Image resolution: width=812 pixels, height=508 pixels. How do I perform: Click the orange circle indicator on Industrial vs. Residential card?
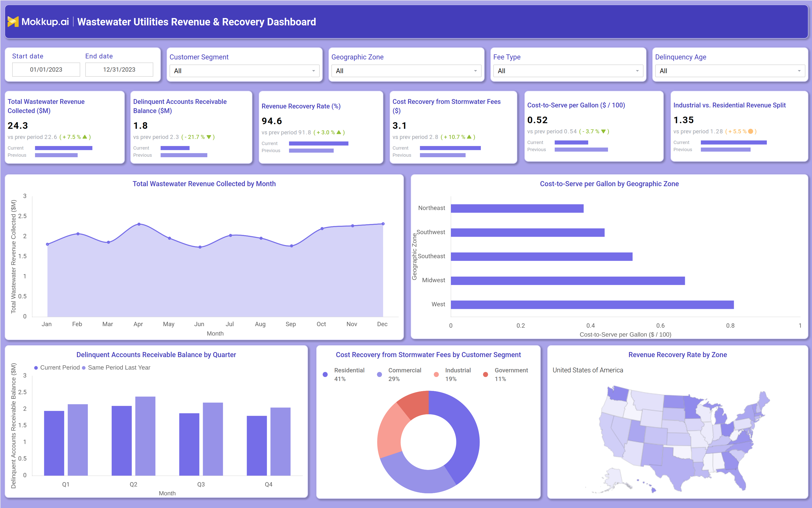click(x=751, y=131)
